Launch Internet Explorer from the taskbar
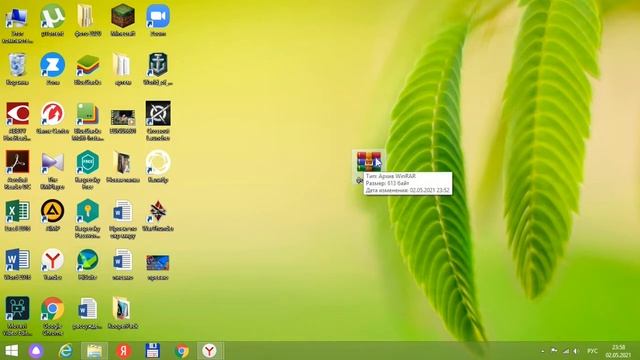This screenshot has height=360, width=640. pyautogui.click(x=65, y=351)
